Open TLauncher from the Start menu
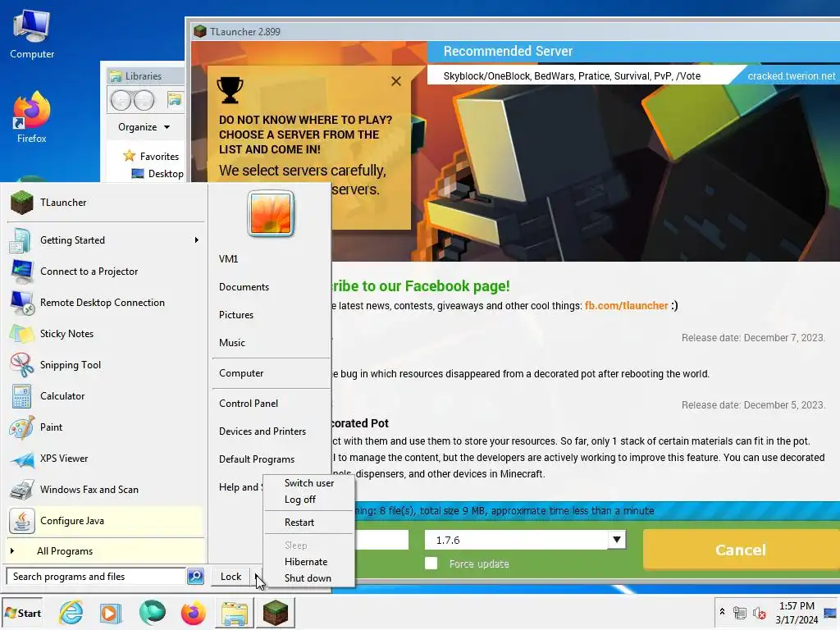This screenshot has height=630, width=840. [106, 203]
